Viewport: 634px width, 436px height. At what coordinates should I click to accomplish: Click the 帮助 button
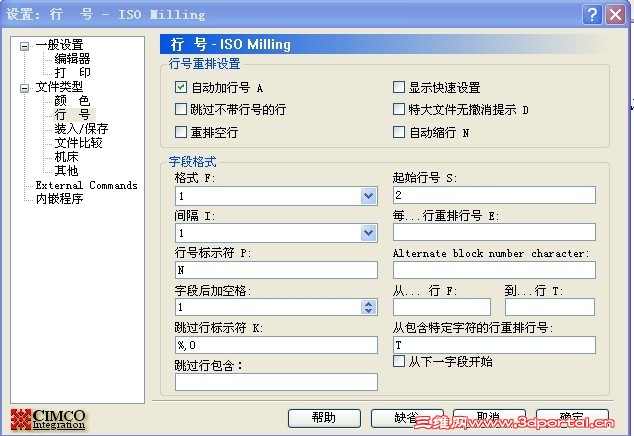pyautogui.click(x=324, y=418)
